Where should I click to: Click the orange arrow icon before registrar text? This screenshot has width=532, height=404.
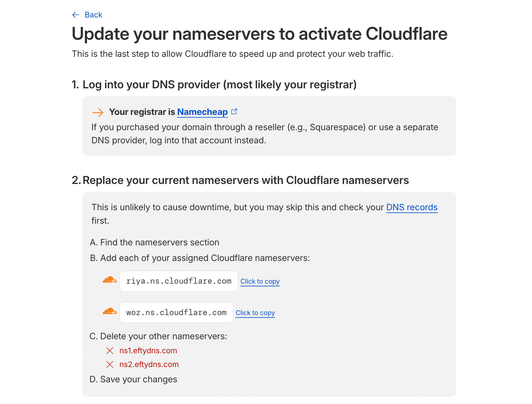coord(98,113)
